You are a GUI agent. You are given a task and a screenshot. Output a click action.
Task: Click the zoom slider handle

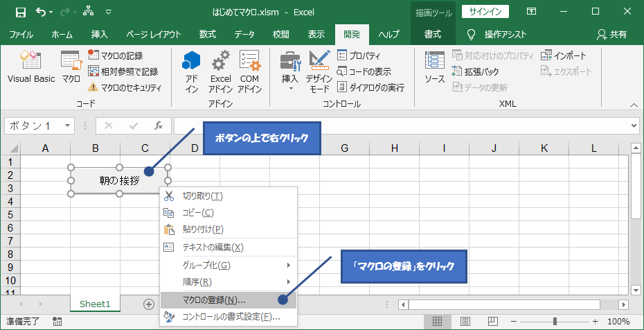(x=555, y=322)
